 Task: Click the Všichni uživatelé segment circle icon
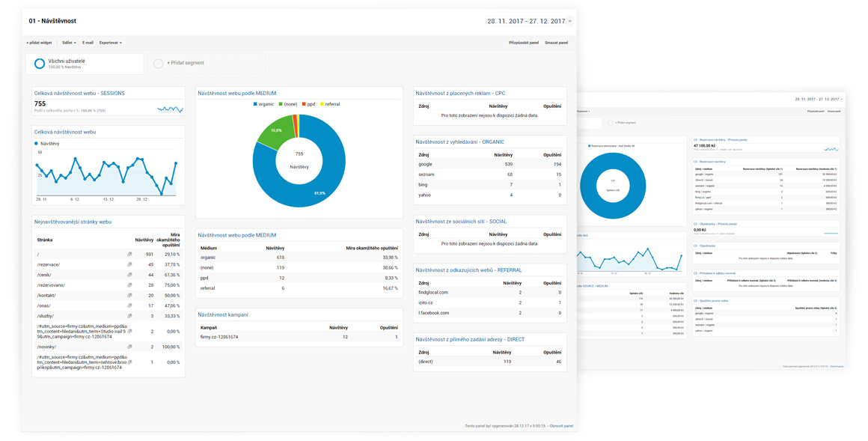click(x=40, y=64)
